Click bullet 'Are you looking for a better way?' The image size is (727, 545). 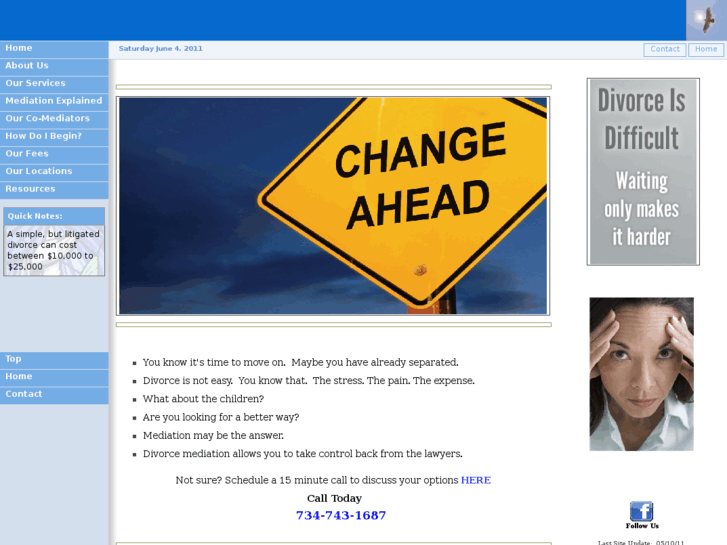tap(221, 417)
